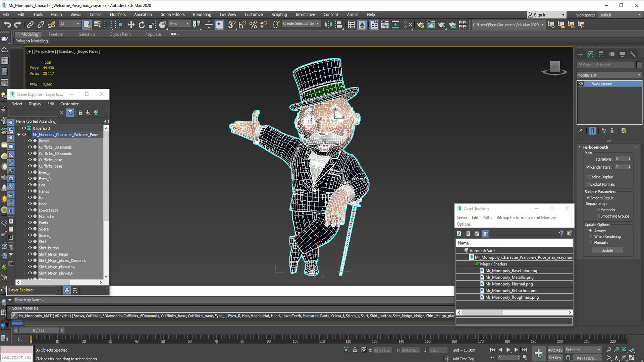Open the Display panel icon
The height and width of the screenshot is (362, 644).
622,54
